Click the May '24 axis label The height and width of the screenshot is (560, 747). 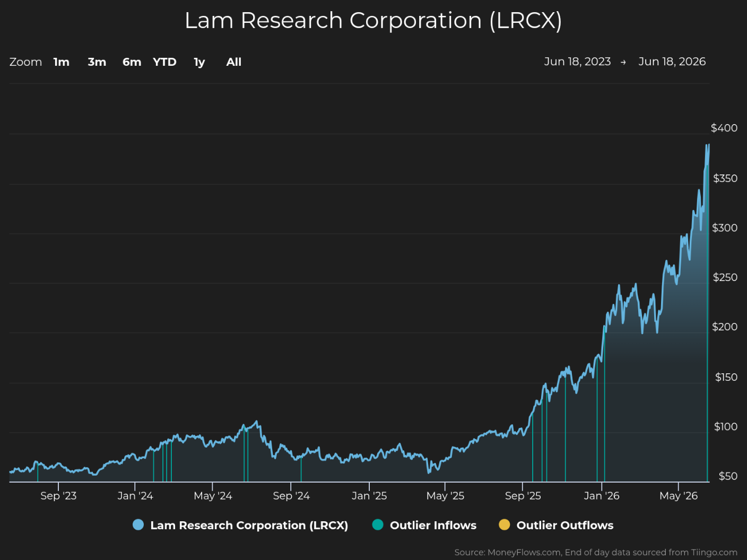pyautogui.click(x=213, y=496)
